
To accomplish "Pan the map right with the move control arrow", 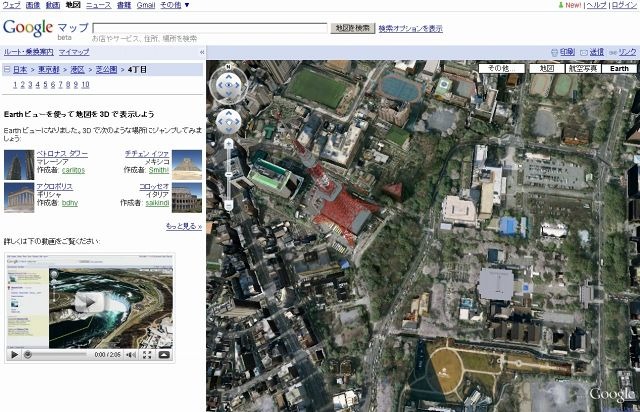I will 237,122.
